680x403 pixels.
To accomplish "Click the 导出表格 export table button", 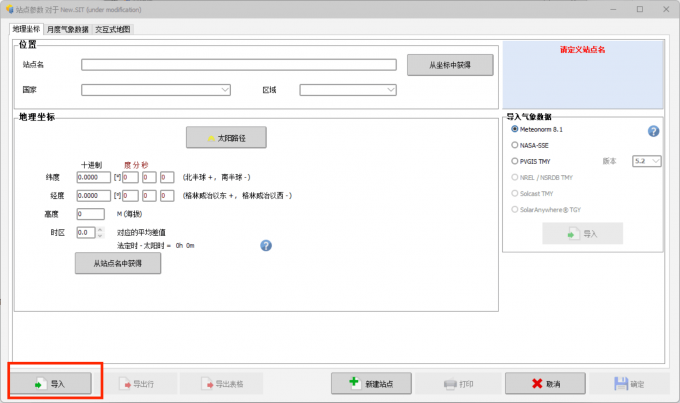I will click(x=222, y=383).
